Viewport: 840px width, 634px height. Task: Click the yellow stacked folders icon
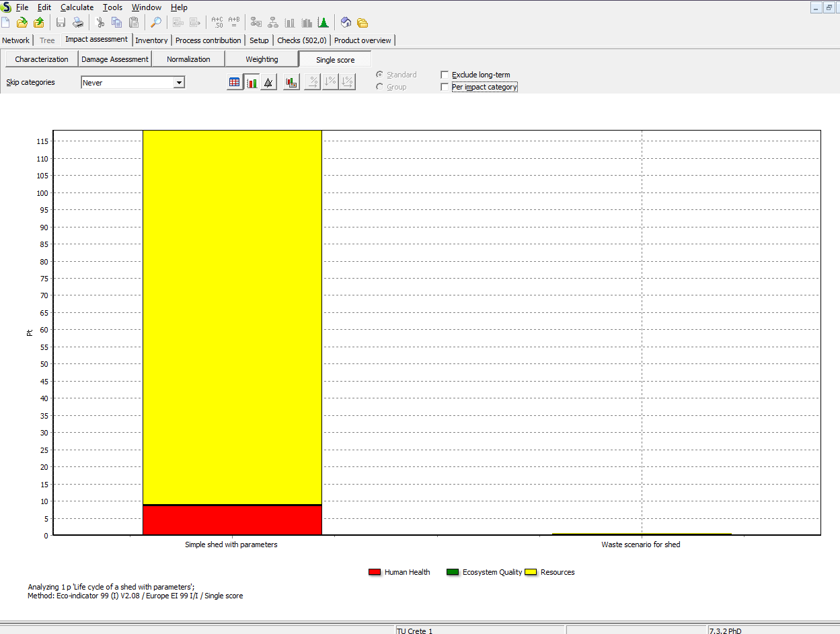pos(362,22)
